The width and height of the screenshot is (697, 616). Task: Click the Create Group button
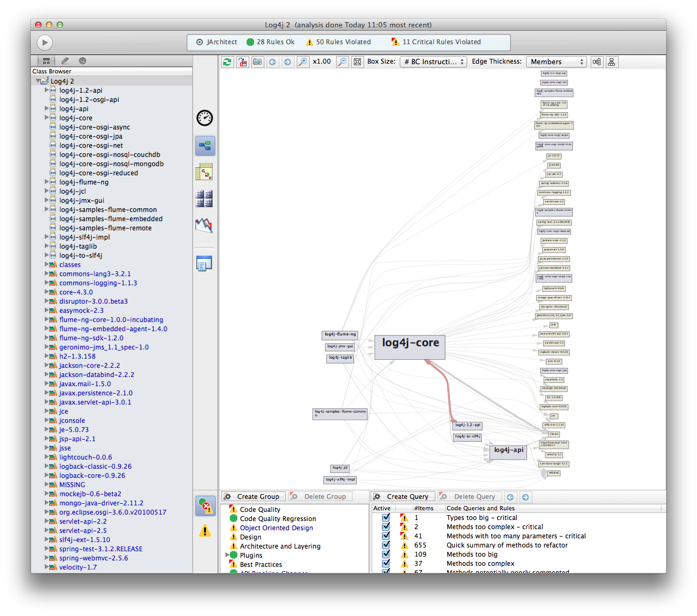click(x=253, y=496)
